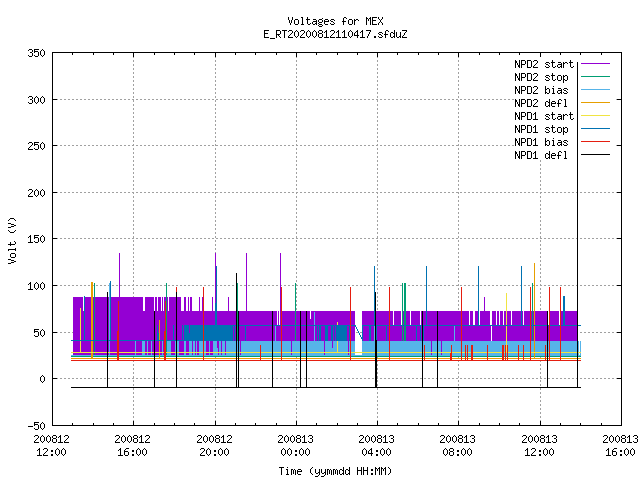
Task: Click the chart title 'Voltages for MEX'
Action: 335,21
